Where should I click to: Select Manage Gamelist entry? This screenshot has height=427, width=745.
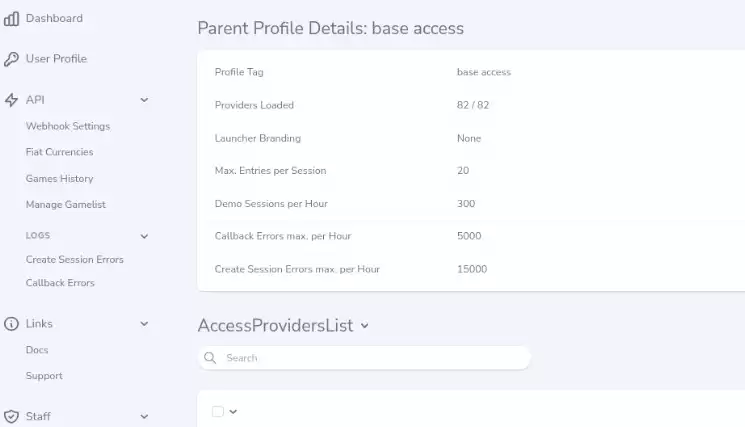[x=66, y=205]
